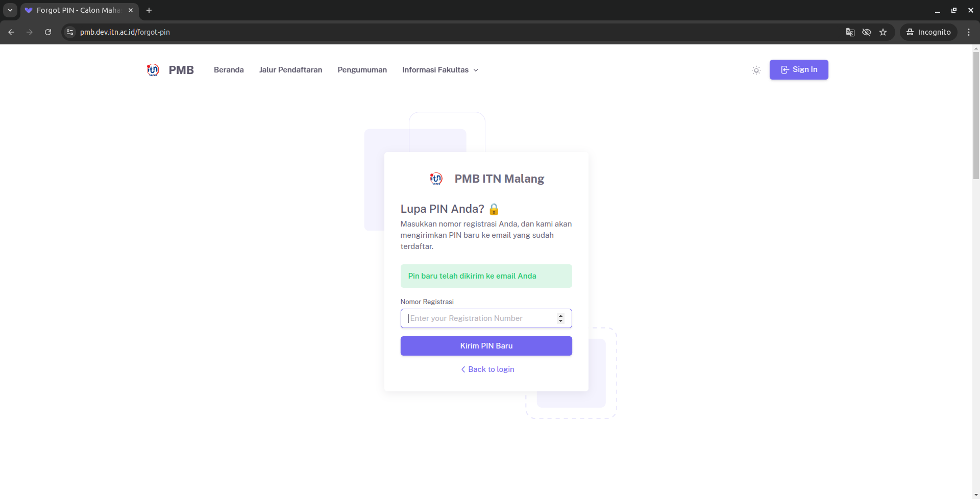980x499 pixels.
Task: Minimize the browser window
Action: [938, 10]
